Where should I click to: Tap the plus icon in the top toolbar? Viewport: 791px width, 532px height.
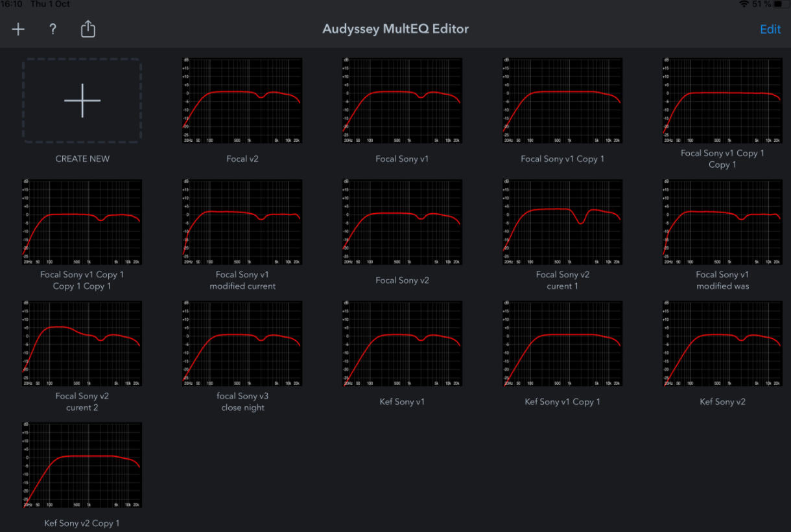(x=18, y=29)
